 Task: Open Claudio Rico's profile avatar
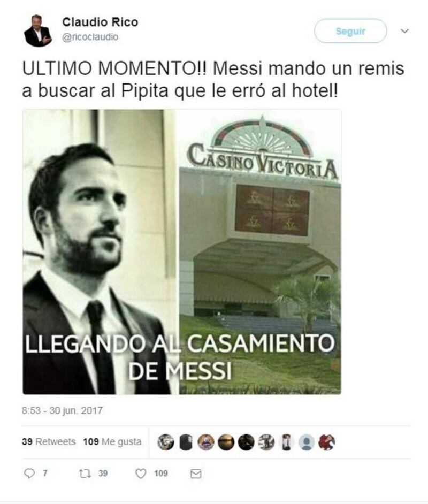pyautogui.click(x=37, y=31)
